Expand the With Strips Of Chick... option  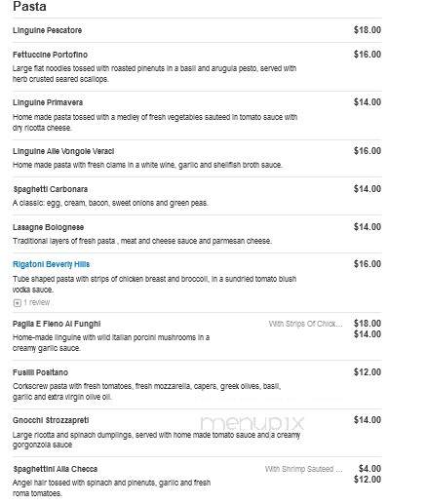tap(305, 324)
